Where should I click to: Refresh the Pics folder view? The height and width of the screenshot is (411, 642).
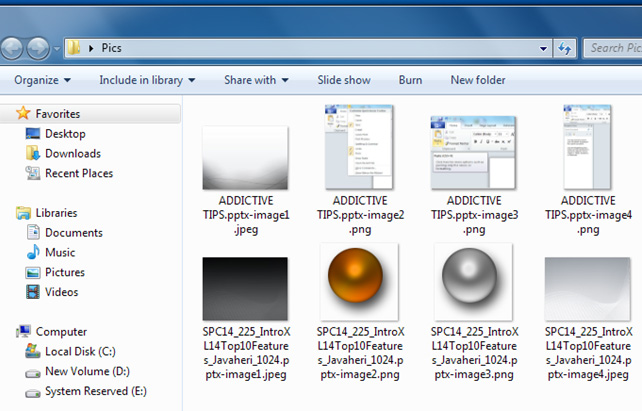click(565, 49)
